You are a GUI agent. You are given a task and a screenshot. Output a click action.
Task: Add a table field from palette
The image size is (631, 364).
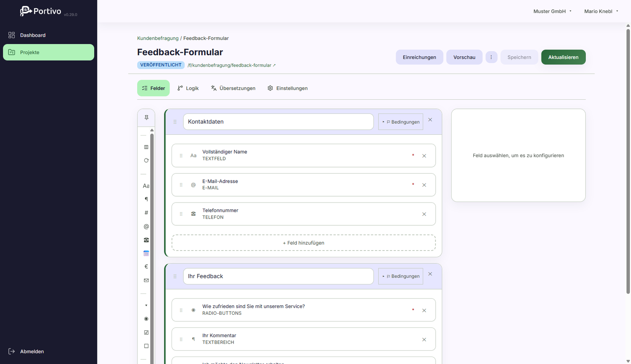146,147
